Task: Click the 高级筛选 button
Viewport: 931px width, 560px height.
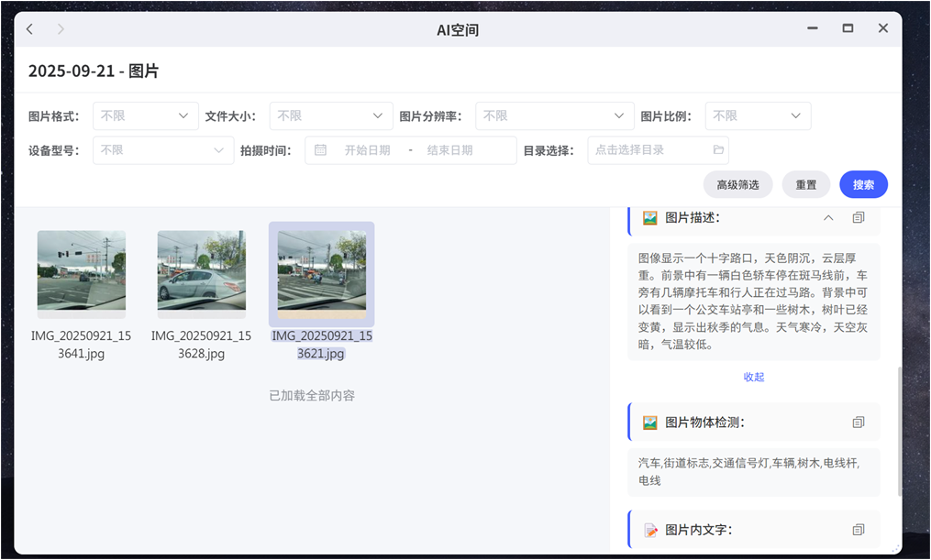Action: [738, 184]
